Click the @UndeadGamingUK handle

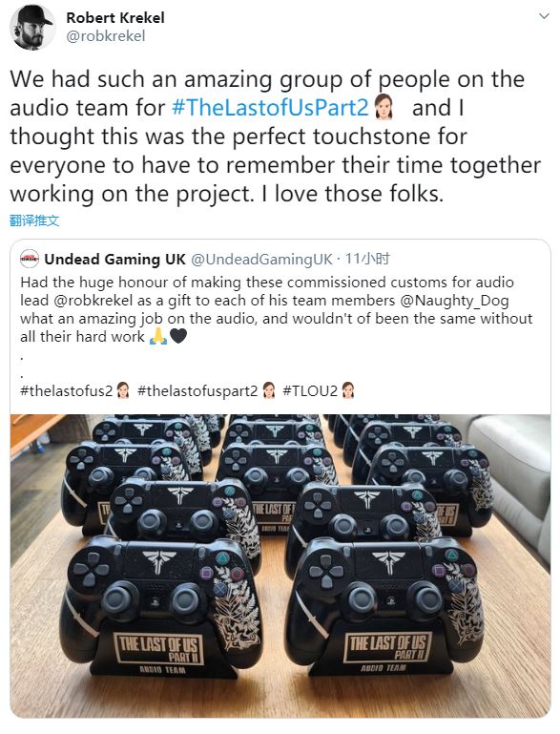coord(262,259)
